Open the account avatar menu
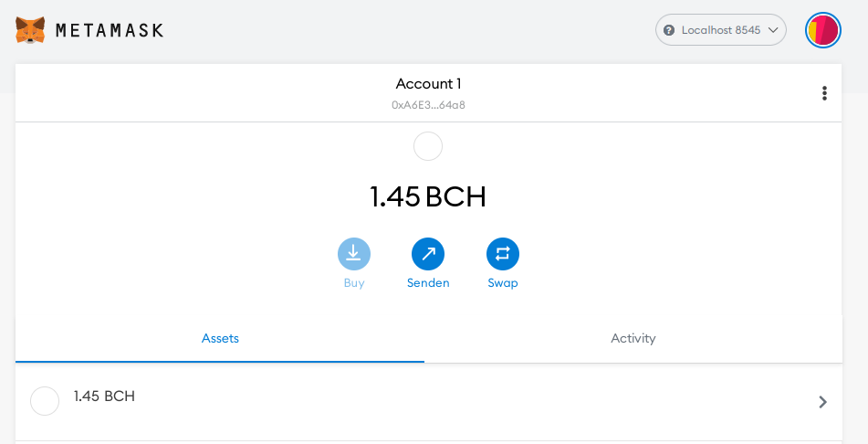This screenshot has height=444, width=868. [x=823, y=30]
